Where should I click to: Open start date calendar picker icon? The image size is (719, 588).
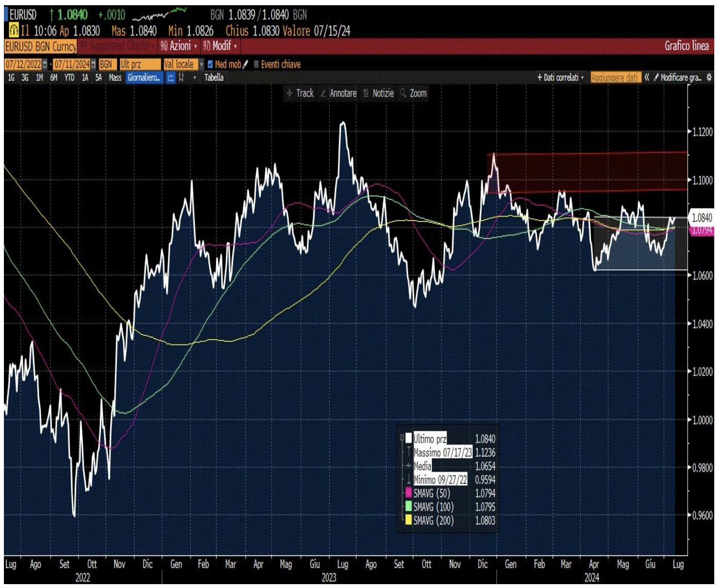coord(45,65)
